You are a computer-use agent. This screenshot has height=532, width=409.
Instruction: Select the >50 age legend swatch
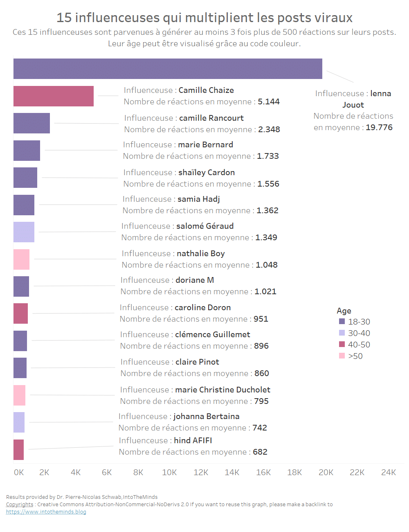click(x=342, y=356)
